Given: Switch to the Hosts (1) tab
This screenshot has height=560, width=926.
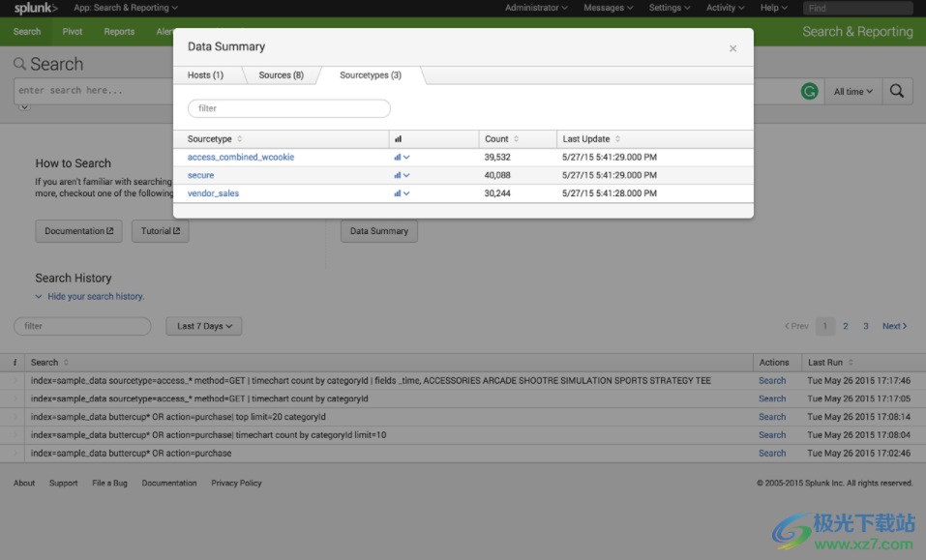Looking at the screenshot, I should click(x=205, y=75).
